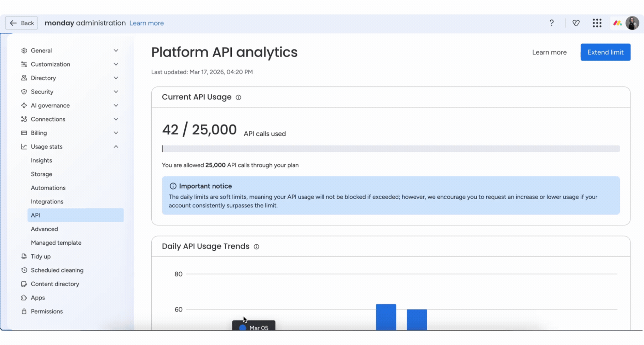Click the 60 axis label in chart

(x=178, y=310)
